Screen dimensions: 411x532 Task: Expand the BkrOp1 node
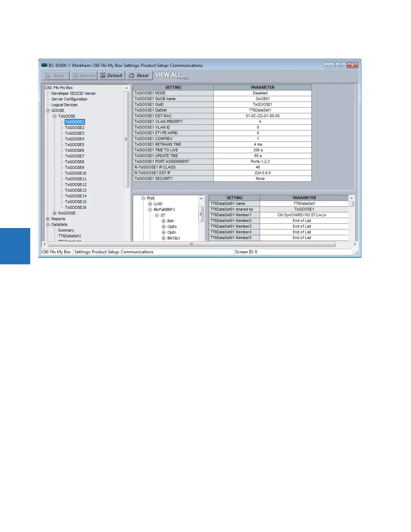tap(164, 238)
